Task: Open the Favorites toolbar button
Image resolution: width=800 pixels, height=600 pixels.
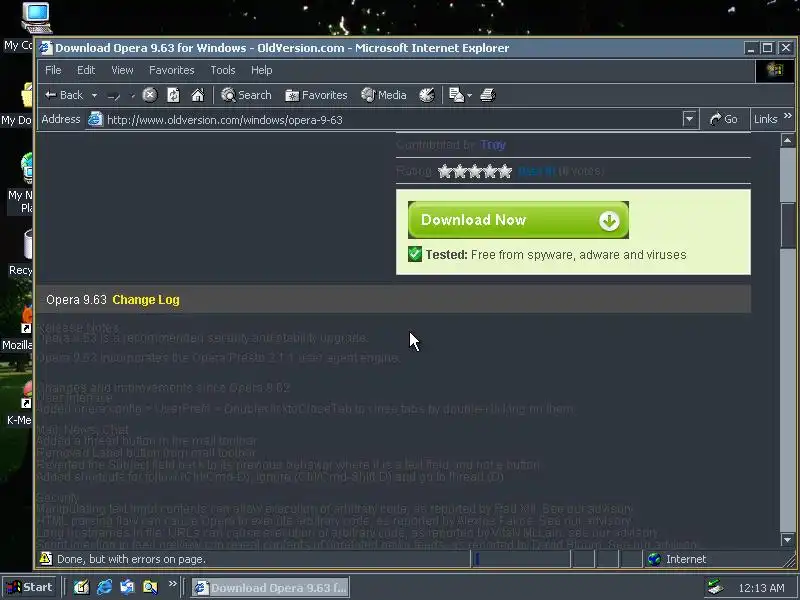Action: pyautogui.click(x=316, y=95)
